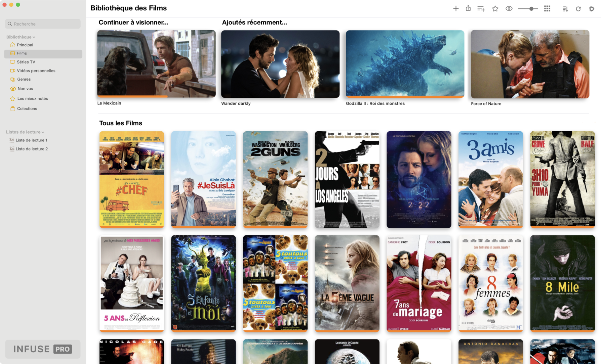Open the Nicolas Cage movie poster
This screenshot has height=364, width=601.
point(132,352)
